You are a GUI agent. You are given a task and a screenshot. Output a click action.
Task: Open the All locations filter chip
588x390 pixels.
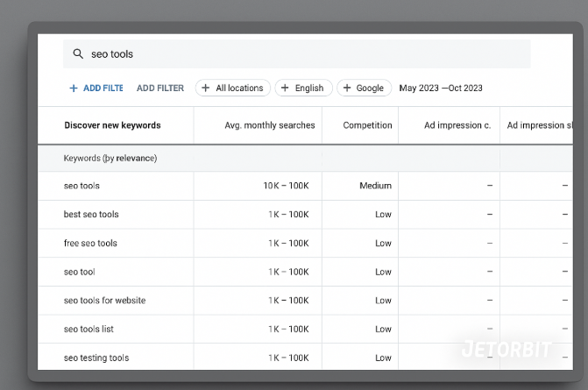[232, 88]
